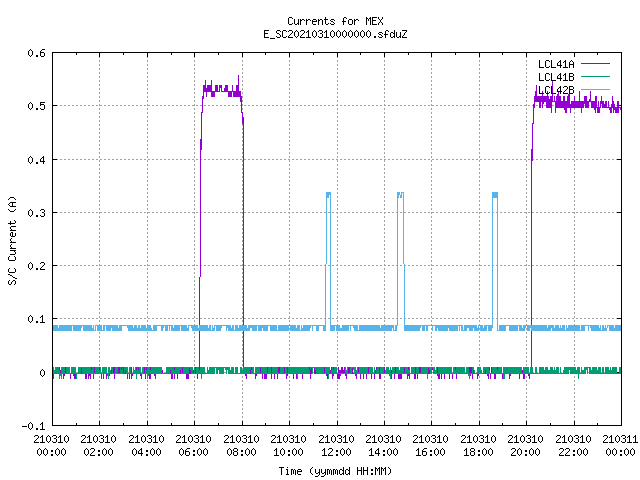Click the green LCL41B legend line sample

pyautogui.click(x=595, y=77)
